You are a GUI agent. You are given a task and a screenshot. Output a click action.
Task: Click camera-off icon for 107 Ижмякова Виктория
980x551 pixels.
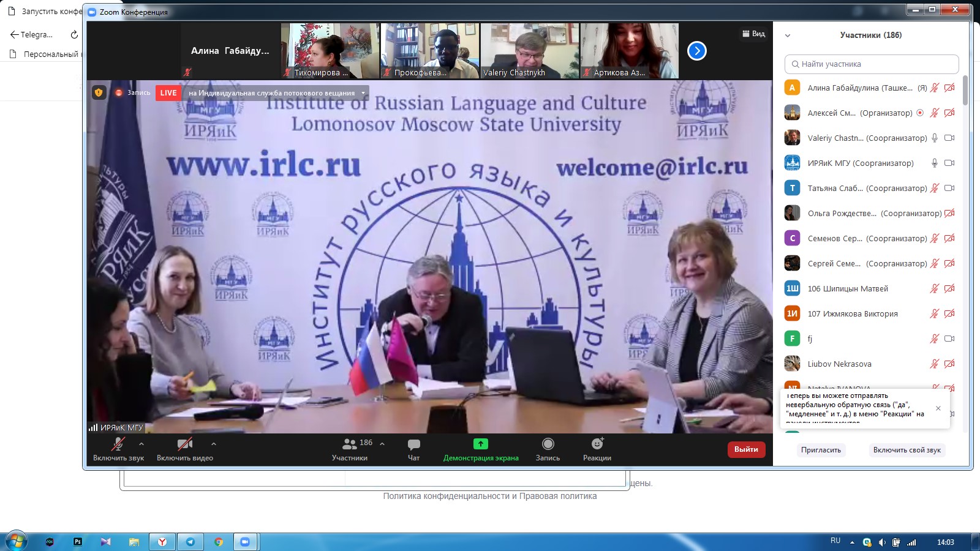pos(949,313)
